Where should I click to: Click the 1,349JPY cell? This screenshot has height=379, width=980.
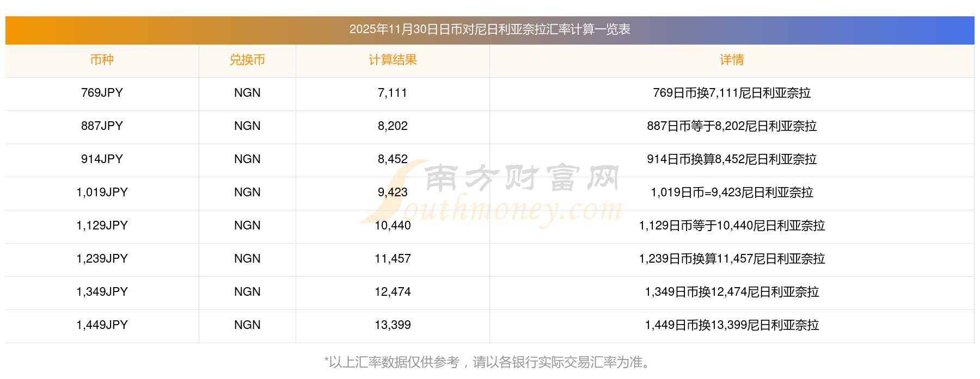pyautogui.click(x=102, y=292)
